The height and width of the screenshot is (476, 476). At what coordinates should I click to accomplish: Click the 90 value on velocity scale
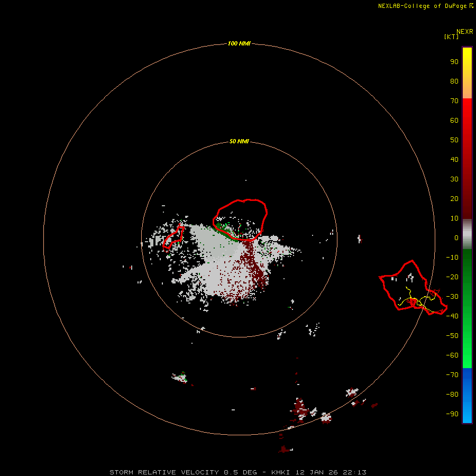coord(454,62)
